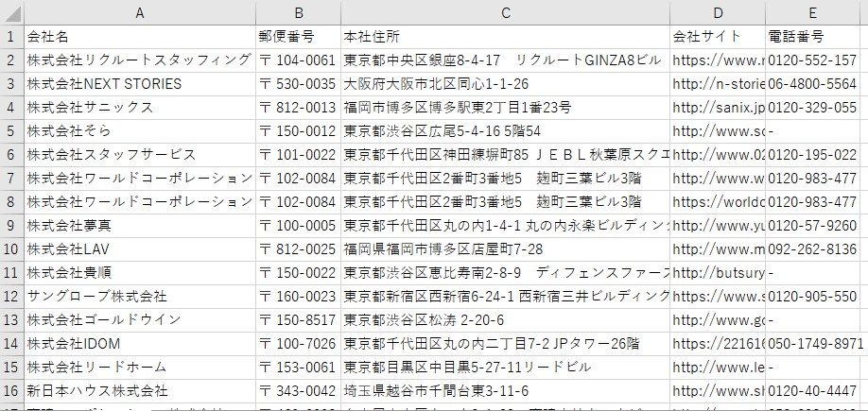Select cell 新日本ハウス株式会社
This screenshot has width=868, height=411.
(x=140, y=391)
